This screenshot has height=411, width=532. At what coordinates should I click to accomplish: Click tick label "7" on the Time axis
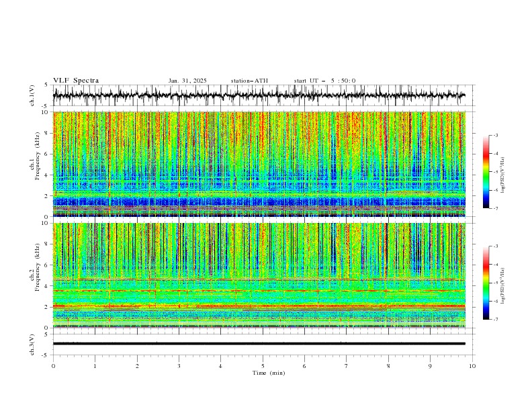347,366
